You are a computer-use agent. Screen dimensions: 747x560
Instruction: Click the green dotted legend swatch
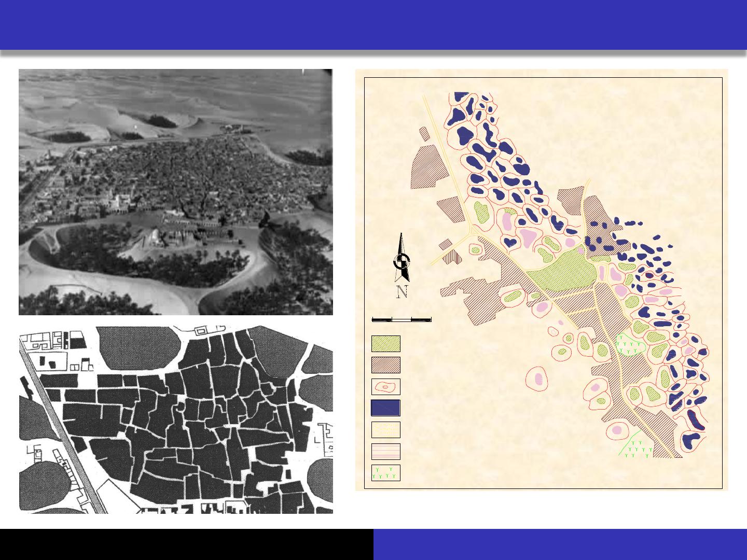tap(386, 343)
